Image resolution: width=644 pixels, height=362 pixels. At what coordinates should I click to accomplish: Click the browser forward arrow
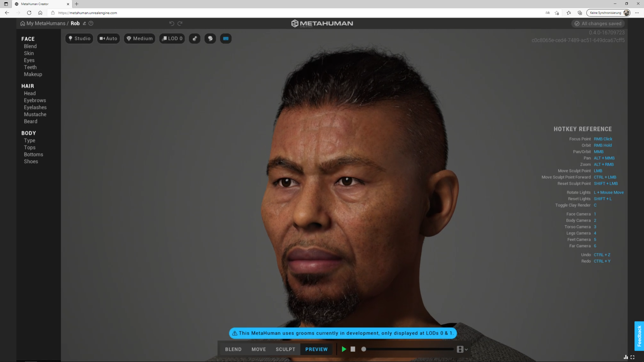(x=18, y=13)
